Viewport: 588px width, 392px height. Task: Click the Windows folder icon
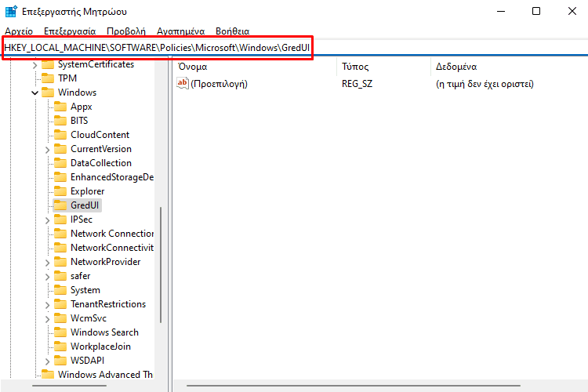[x=48, y=93]
